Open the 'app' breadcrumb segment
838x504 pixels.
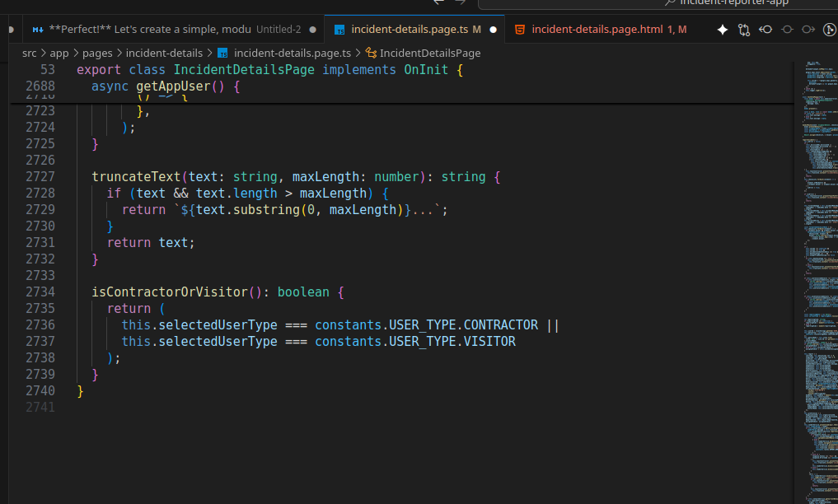click(x=59, y=53)
